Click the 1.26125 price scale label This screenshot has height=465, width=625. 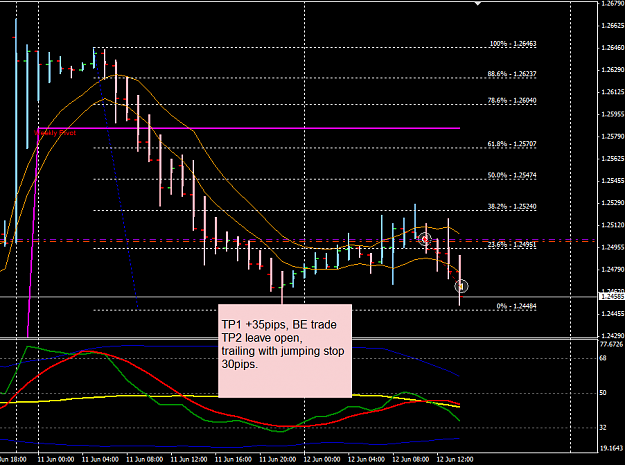pyautogui.click(x=612, y=92)
